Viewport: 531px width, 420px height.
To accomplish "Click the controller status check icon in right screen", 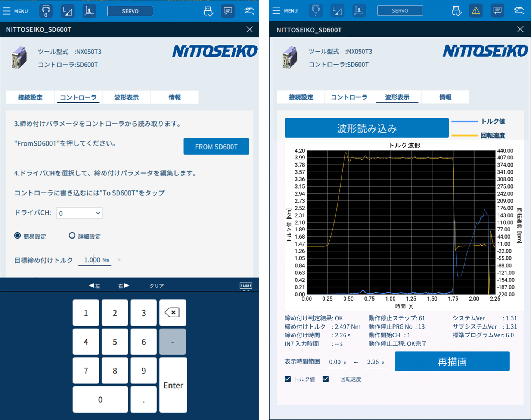I will coord(456,11).
